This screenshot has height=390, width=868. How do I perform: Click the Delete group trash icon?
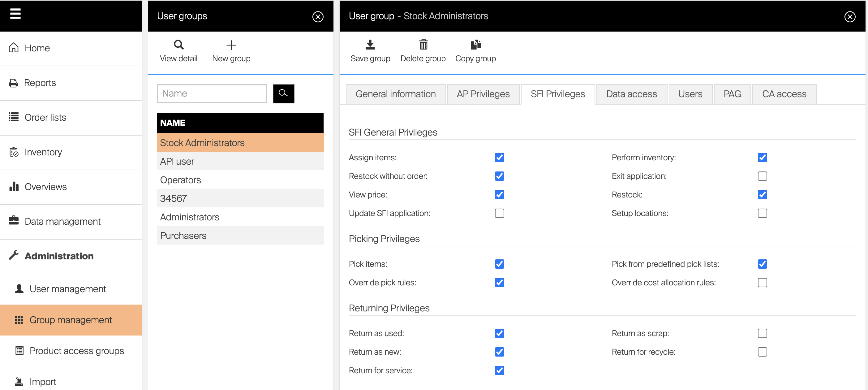[x=423, y=45]
